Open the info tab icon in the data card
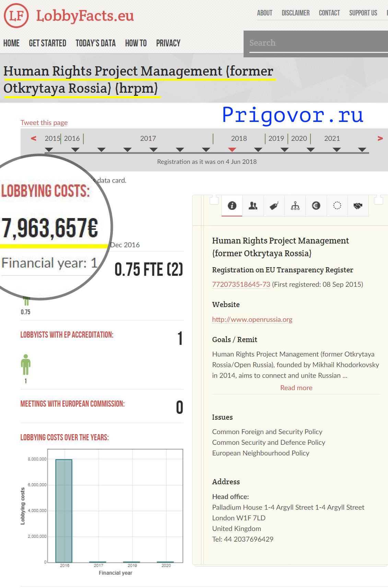The width and height of the screenshot is (388, 588). tap(232, 206)
